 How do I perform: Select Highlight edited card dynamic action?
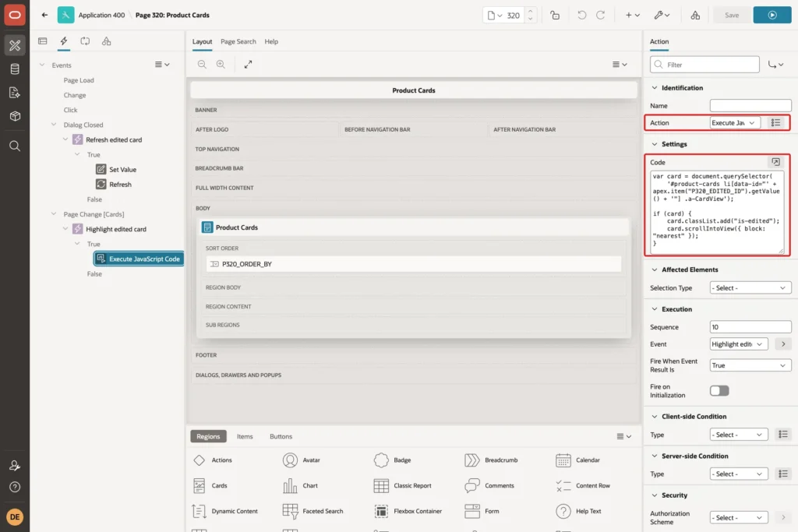click(x=115, y=229)
